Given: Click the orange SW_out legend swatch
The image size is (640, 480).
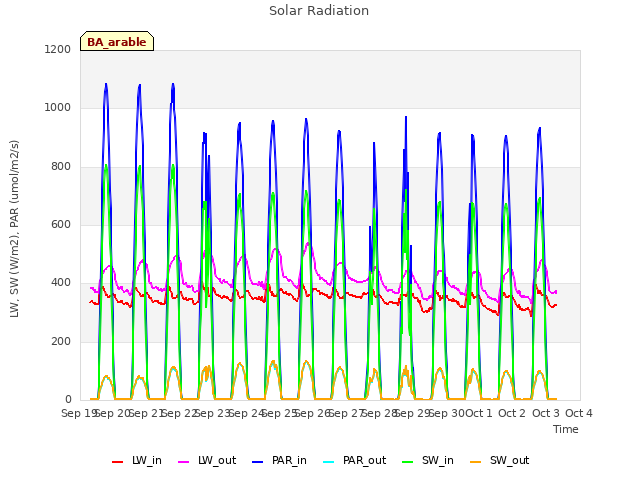Looking at the screenshot, I should click(x=476, y=462).
